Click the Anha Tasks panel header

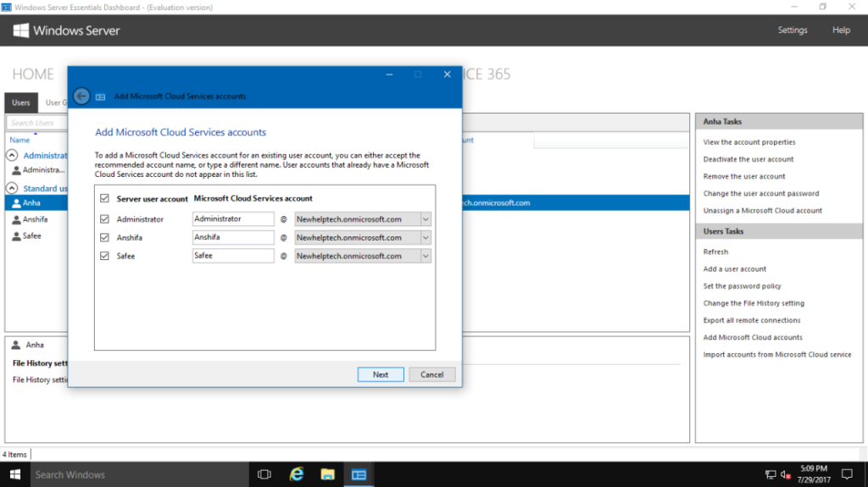click(x=779, y=121)
